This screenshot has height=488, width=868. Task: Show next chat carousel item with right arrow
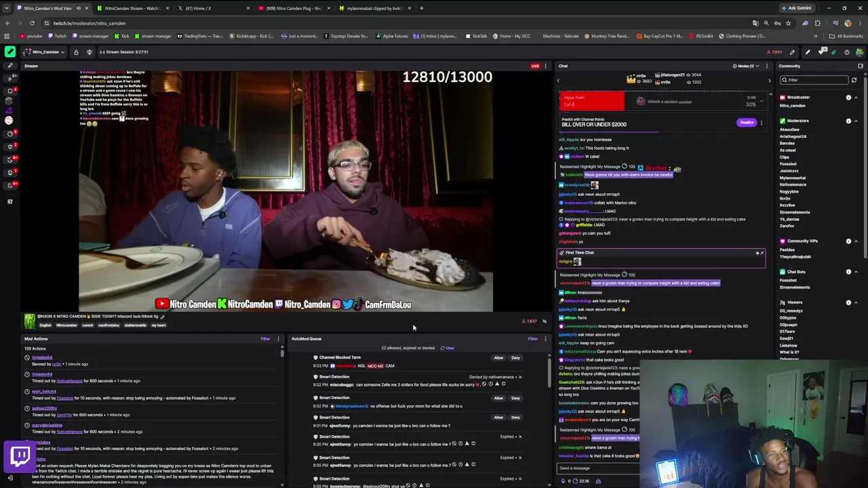(769, 81)
